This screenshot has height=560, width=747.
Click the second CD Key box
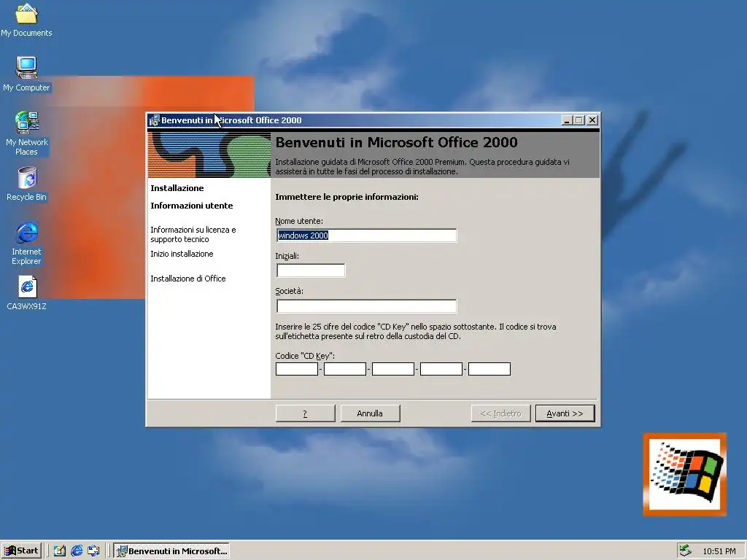click(x=345, y=369)
